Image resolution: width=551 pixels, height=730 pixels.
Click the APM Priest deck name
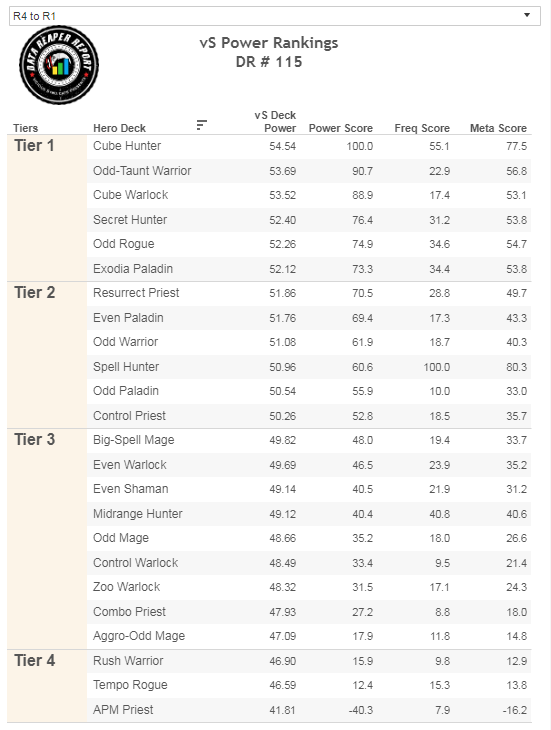pyautogui.click(x=123, y=710)
